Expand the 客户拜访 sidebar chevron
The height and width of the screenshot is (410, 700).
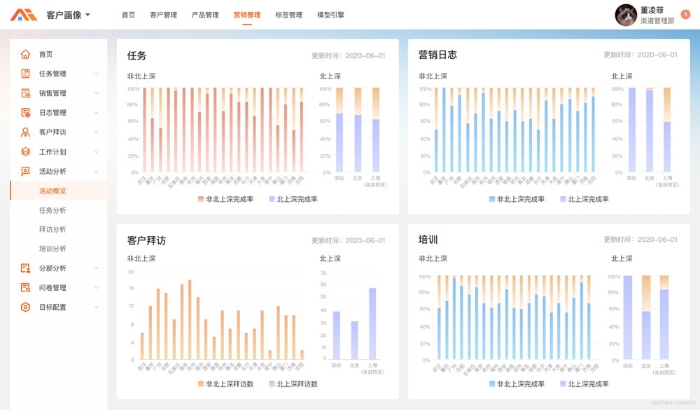pyautogui.click(x=96, y=132)
